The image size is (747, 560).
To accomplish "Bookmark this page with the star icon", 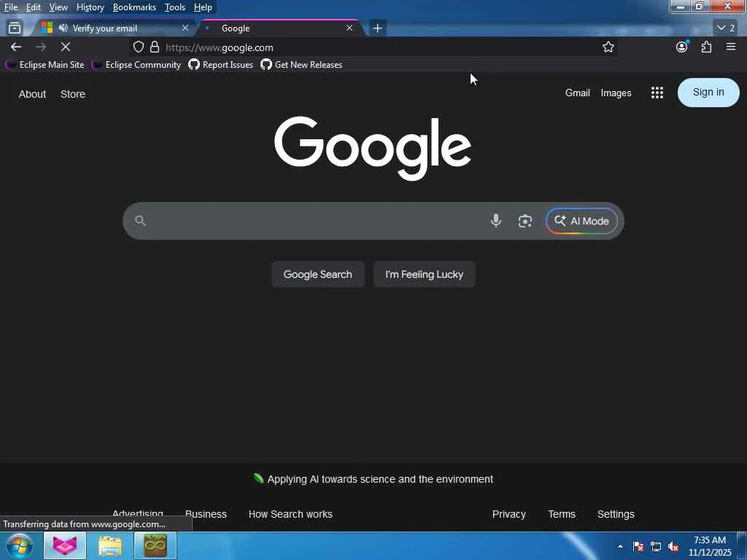I will (x=608, y=47).
